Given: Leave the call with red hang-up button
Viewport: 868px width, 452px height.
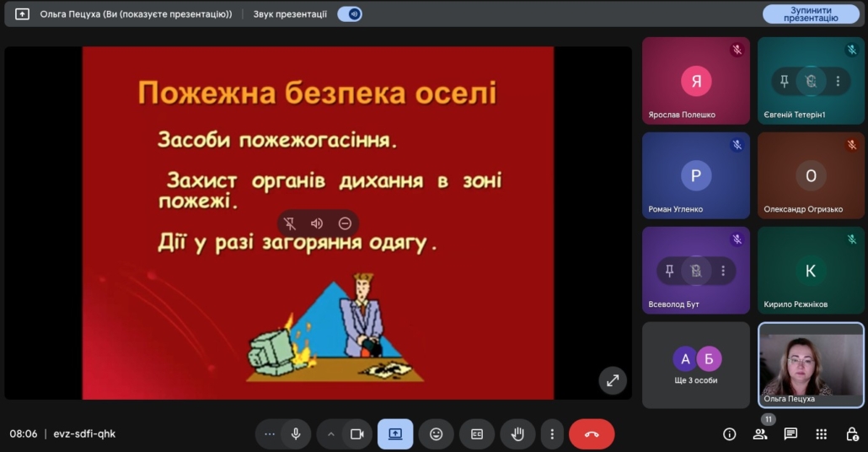Looking at the screenshot, I should (x=592, y=434).
